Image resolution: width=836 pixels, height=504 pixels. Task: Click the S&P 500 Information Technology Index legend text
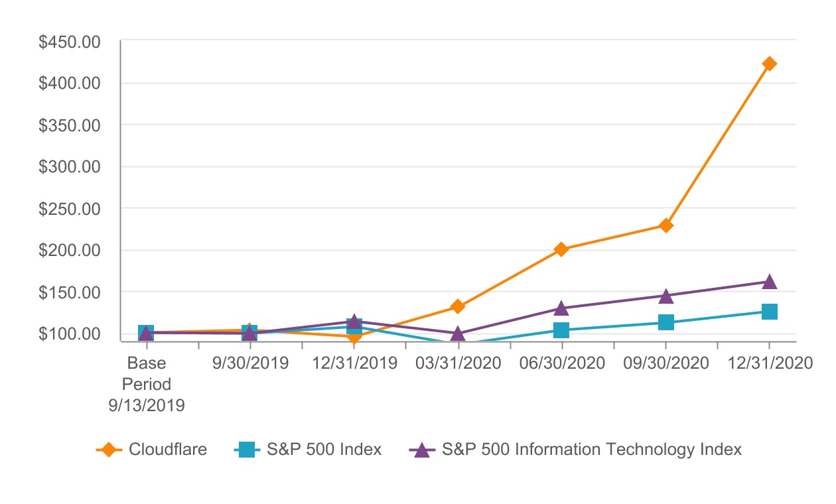click(x=592, y=450)
